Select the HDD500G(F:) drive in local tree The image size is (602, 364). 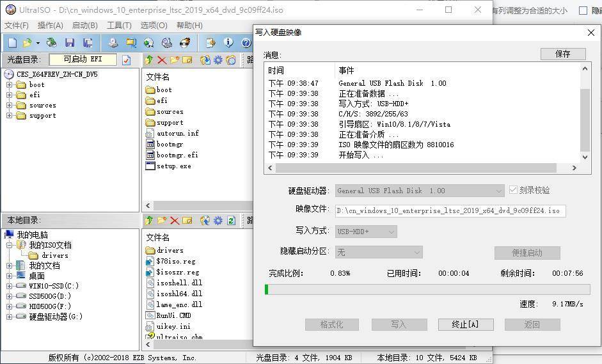49,306
